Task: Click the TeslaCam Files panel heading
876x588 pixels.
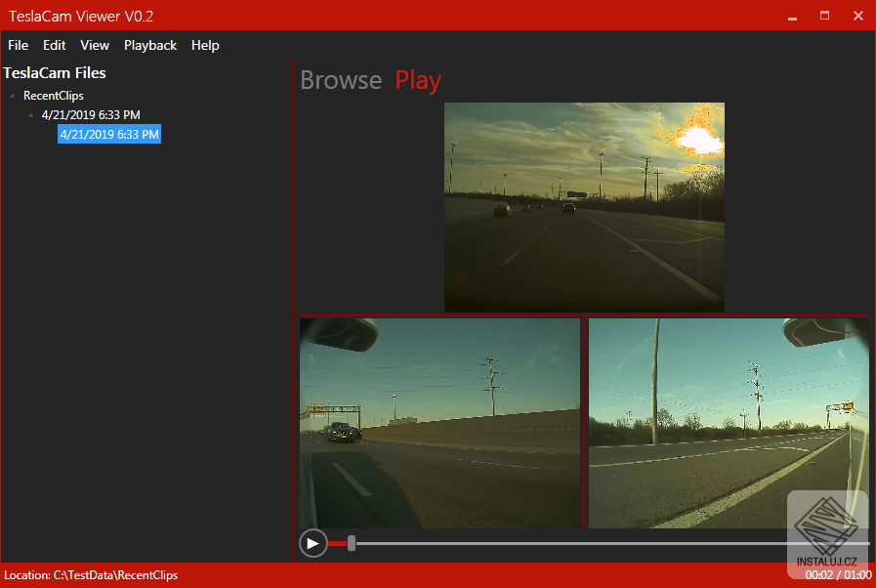Action: coord(54,72)
